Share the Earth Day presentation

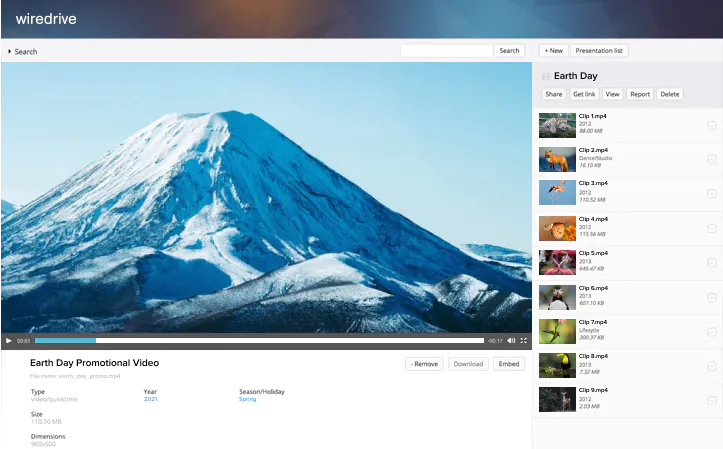(x=553, y=94)
